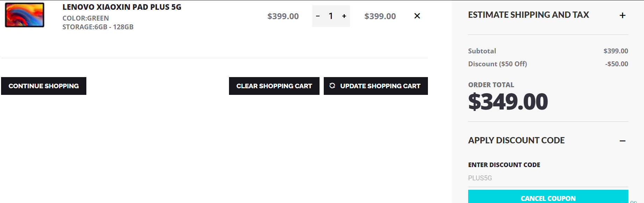The width and height of the screenshot is (644, 203).
Task: Click the Storage 6GB - 128GB attribute
Action: (x=98, y=27)
